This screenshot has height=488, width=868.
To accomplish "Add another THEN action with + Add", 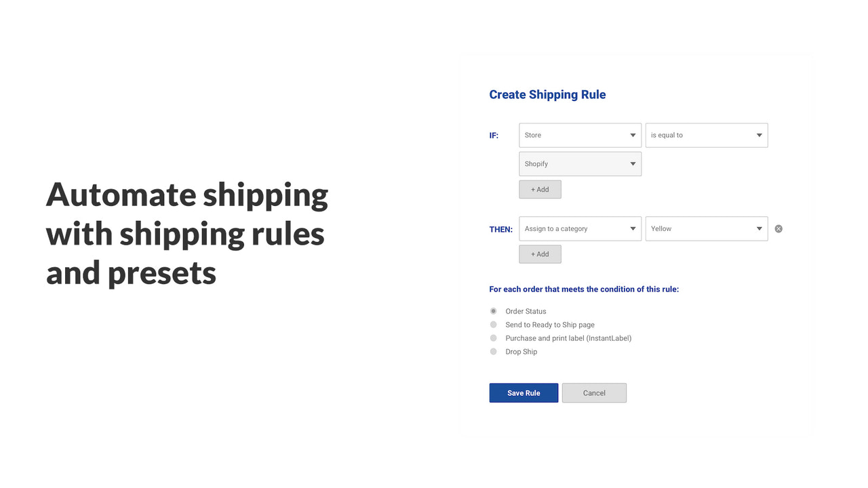I will (540, 253).
